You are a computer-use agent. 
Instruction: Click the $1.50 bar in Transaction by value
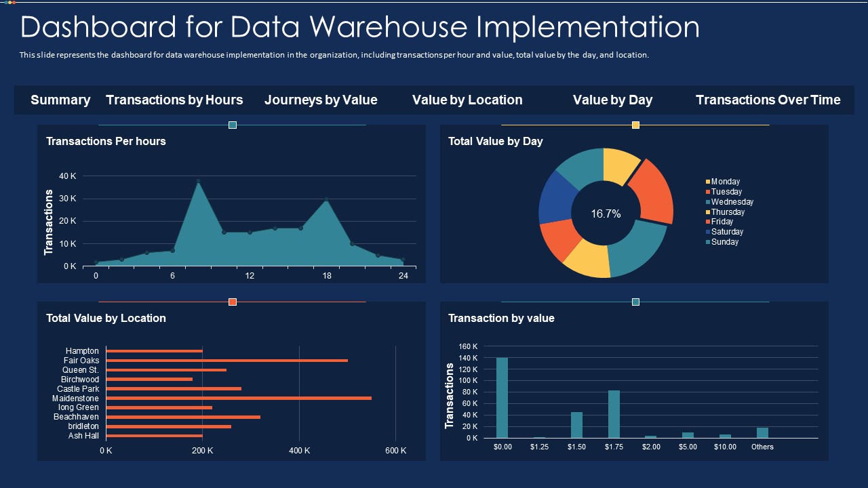tap(576, 425)
